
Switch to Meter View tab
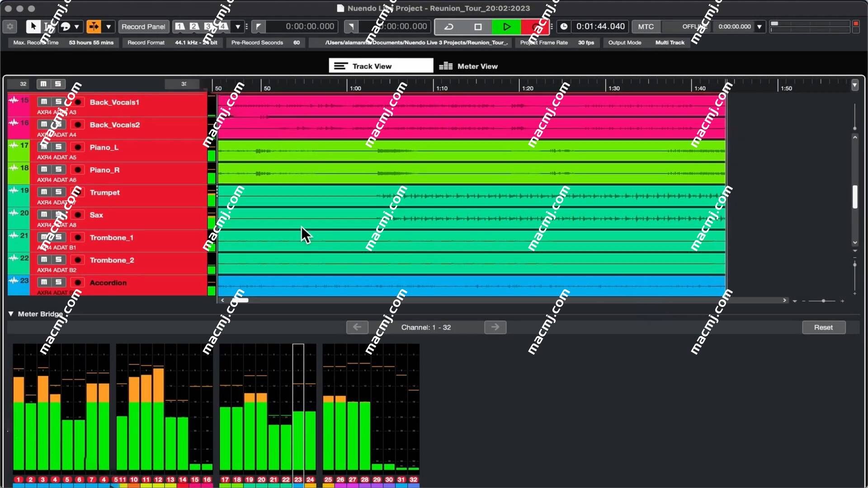click(x=468, y=66)
